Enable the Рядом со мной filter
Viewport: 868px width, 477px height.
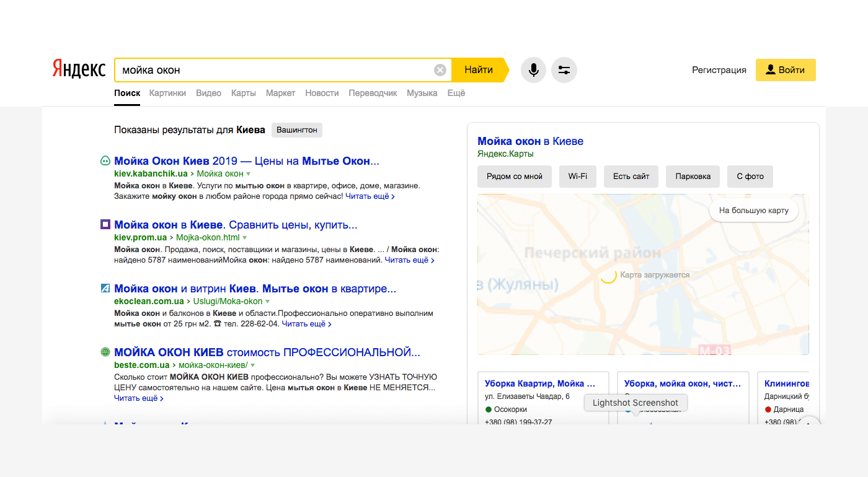click(x=515, y=177)
